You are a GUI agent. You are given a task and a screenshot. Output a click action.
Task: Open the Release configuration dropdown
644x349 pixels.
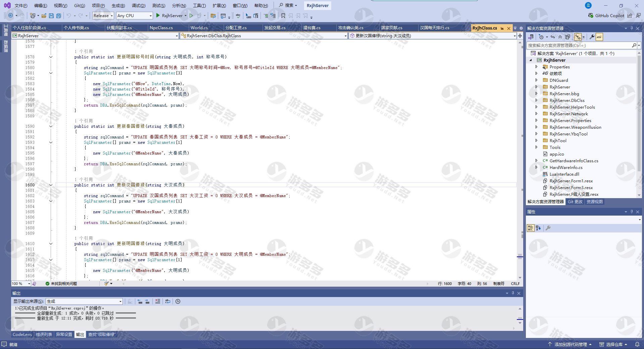[x=103, y=15]
